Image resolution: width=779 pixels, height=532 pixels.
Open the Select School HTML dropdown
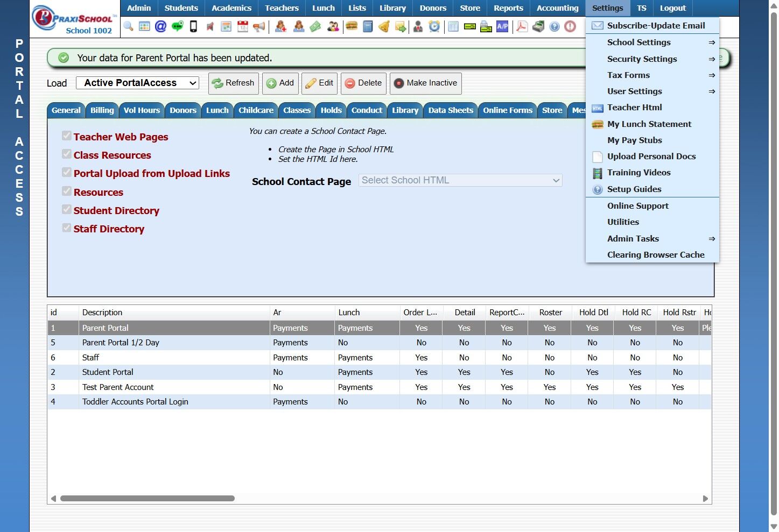[460, 181]
